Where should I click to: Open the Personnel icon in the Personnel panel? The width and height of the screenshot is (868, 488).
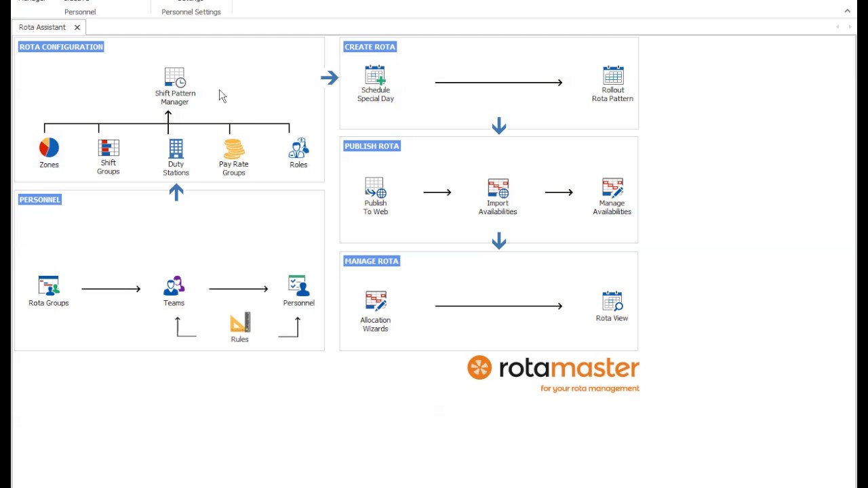click(298, 286)
